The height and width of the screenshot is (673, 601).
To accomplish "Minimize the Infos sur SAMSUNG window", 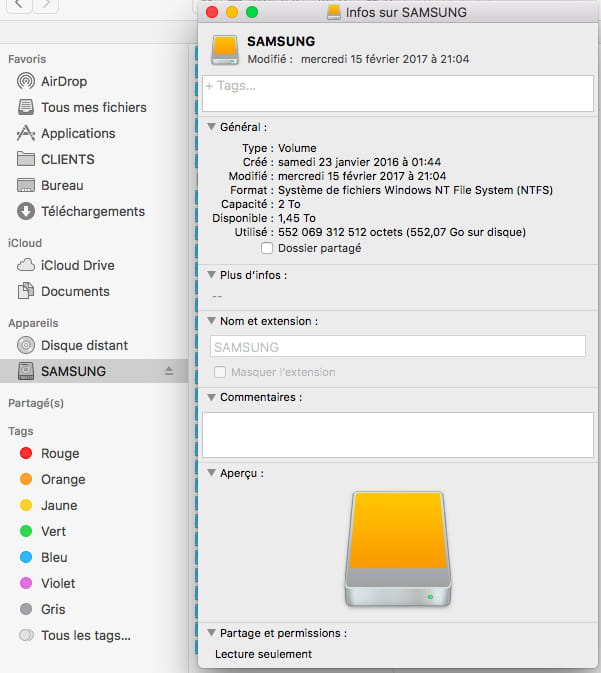I will pos(232,12).
